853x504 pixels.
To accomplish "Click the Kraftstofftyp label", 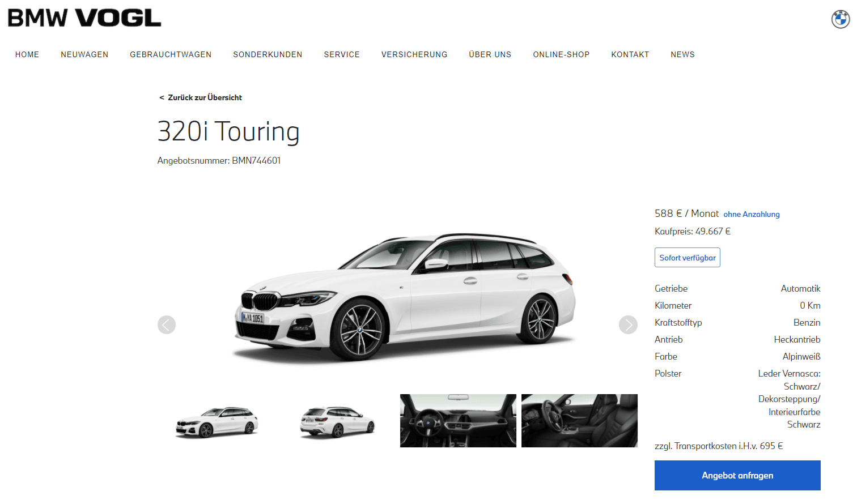I will click(x=678, y=322).
